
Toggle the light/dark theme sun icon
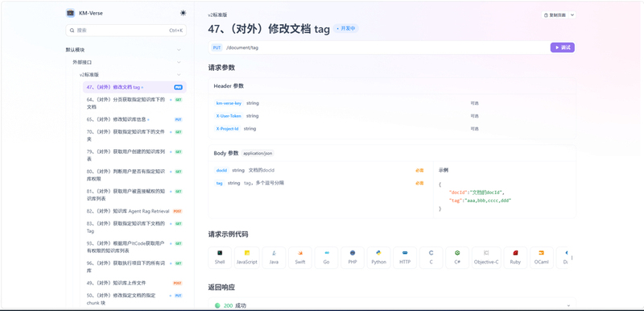click(183, 13)
